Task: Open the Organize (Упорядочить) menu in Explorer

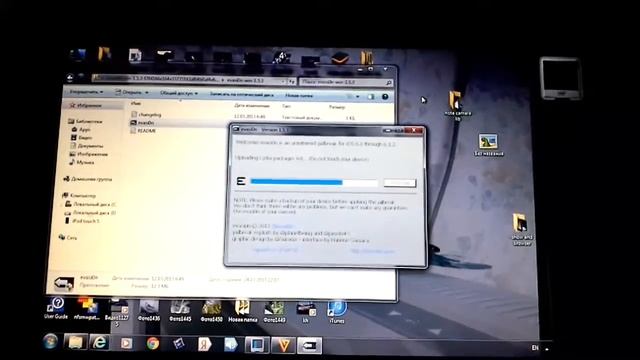Action: 86,92
